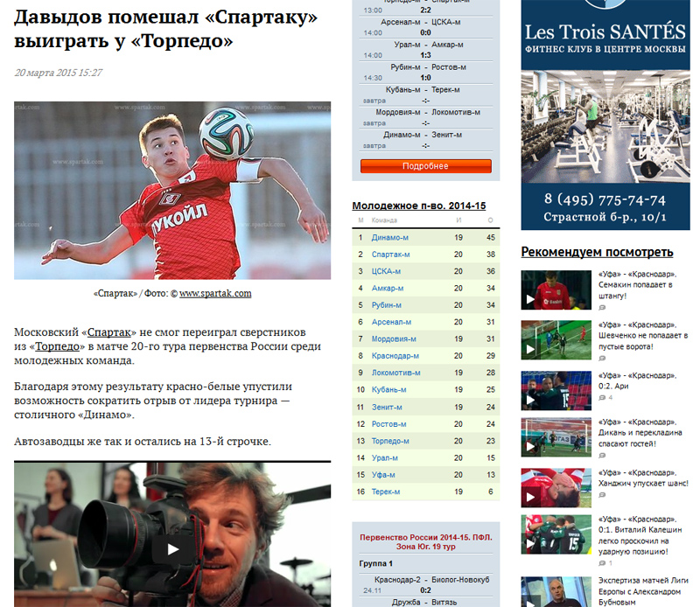
Task: Open the comment icon under Шевченко video title
Action: click(x=602, y=359)
